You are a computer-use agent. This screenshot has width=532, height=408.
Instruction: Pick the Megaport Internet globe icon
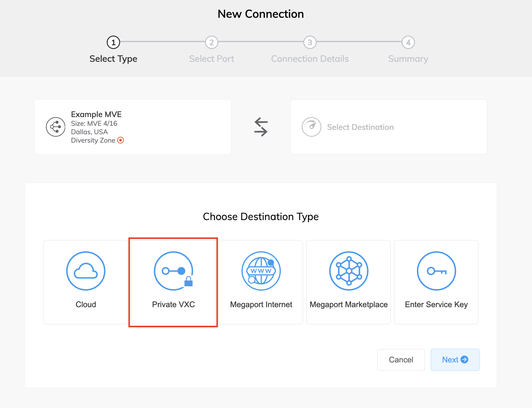point(261,271)
